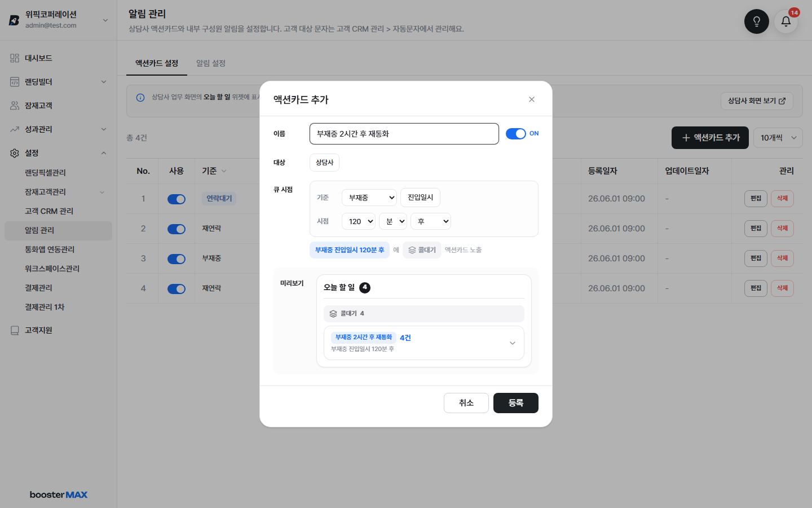
Task: Click the layers icon in preview 콜대기 row
Action: pyautogui.click(x=333, y=314)
